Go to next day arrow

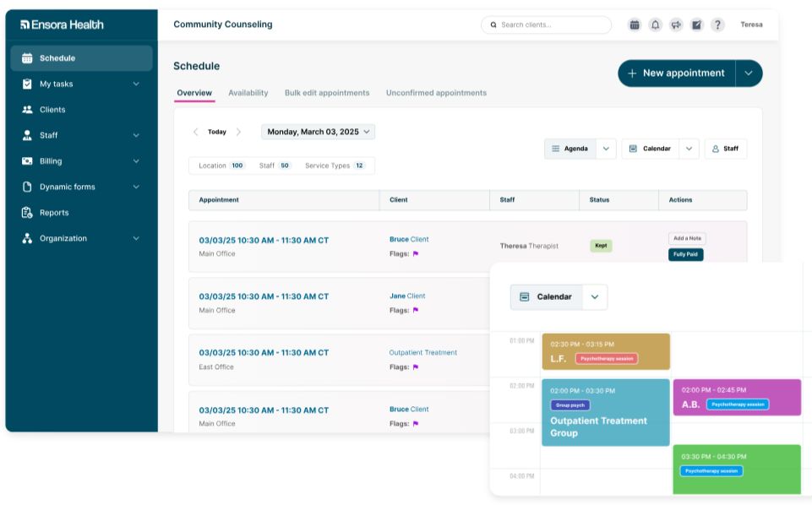pyautogui.click(x=238, y=132)
